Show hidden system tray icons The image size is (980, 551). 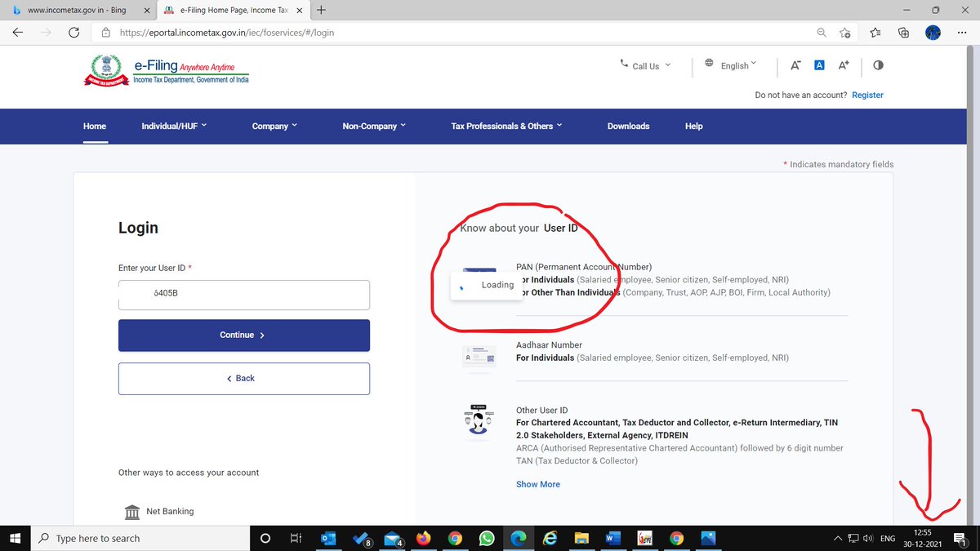[836, 538]
